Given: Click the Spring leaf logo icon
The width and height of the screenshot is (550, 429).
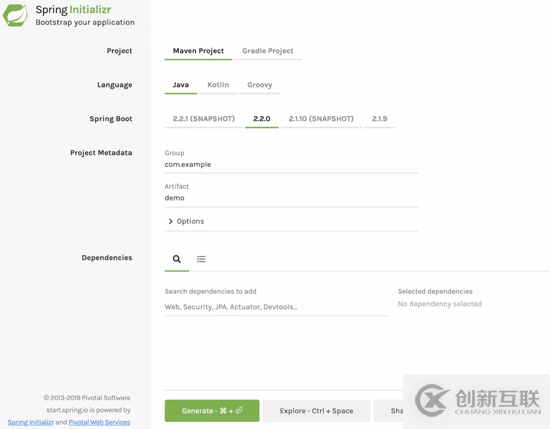Looking at the screenshot, I should [x=15, y=15].
